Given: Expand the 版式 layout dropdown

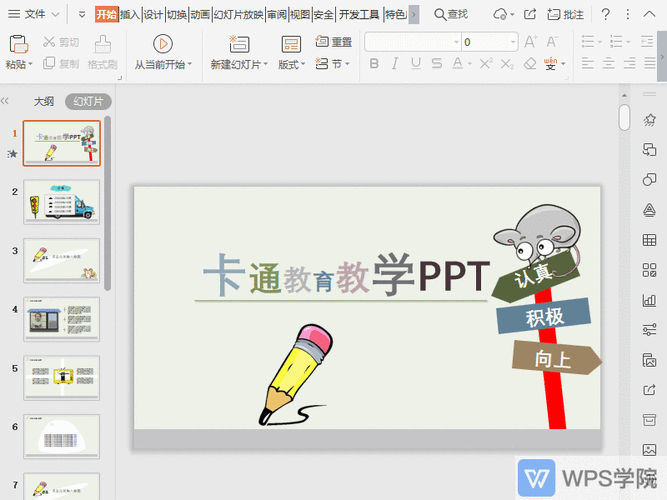Looking at the screenshot, I should (291, 63).
